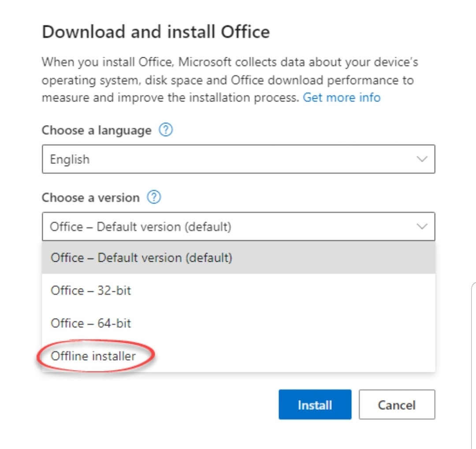The image size is (476, 449).
Task: Click the chevron arrow in the English language box
Action: pos(422,159)
